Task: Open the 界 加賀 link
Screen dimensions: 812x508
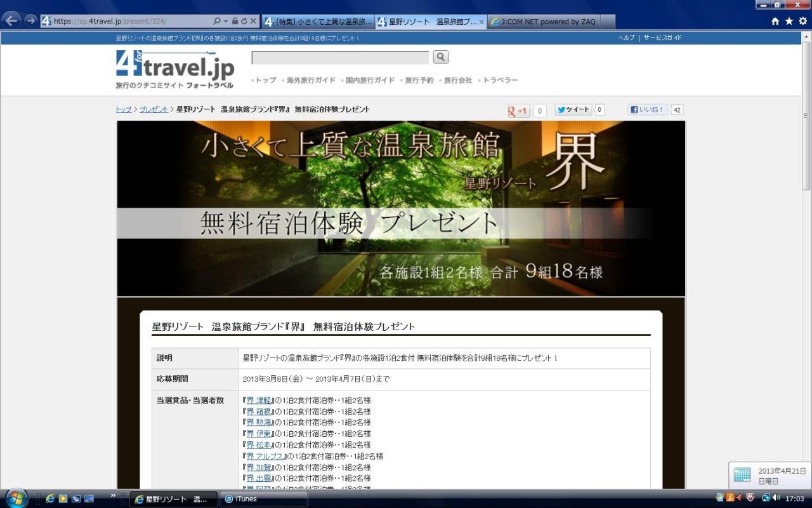Action: point(259,467)
